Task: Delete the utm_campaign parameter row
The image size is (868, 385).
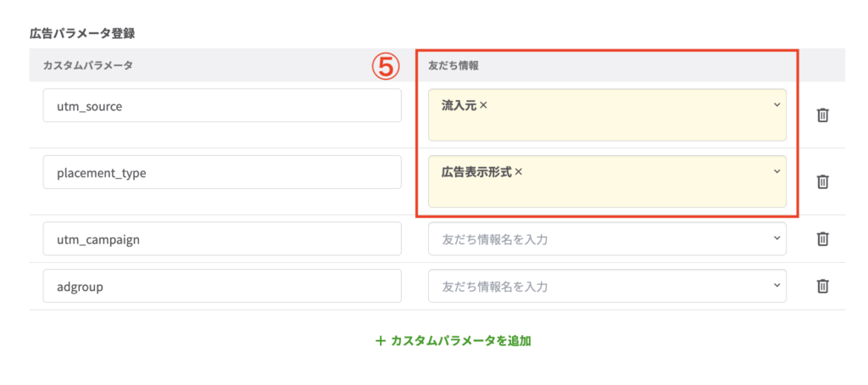Action: pos(821,239)
